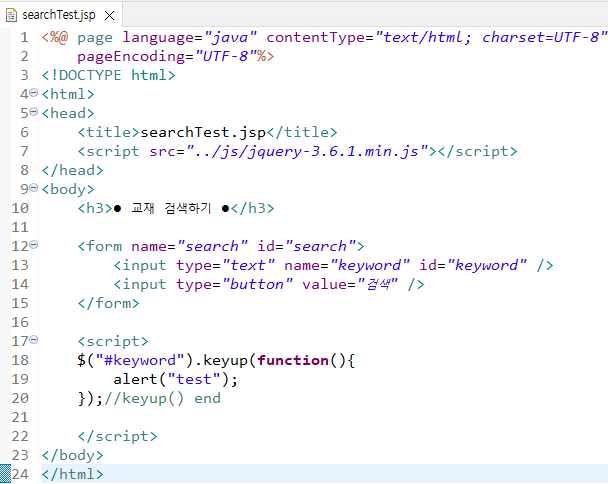Click the value="검색" attribute on line 14

coord(350,284)
